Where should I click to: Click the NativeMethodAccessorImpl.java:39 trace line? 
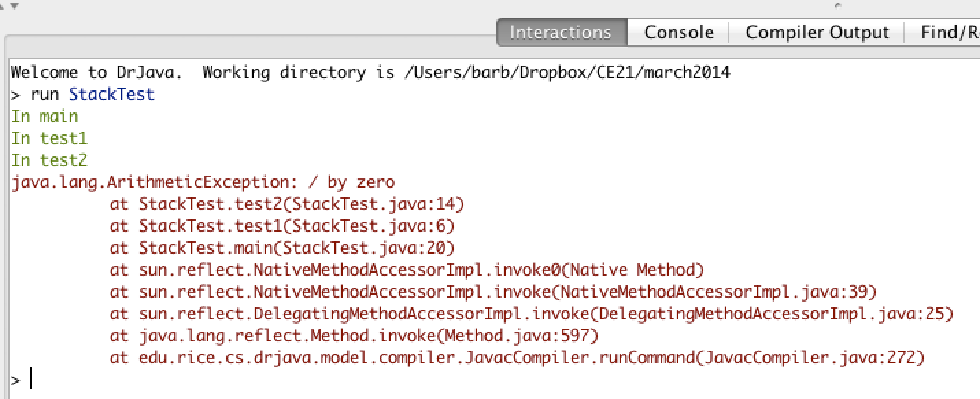point(493,292)
